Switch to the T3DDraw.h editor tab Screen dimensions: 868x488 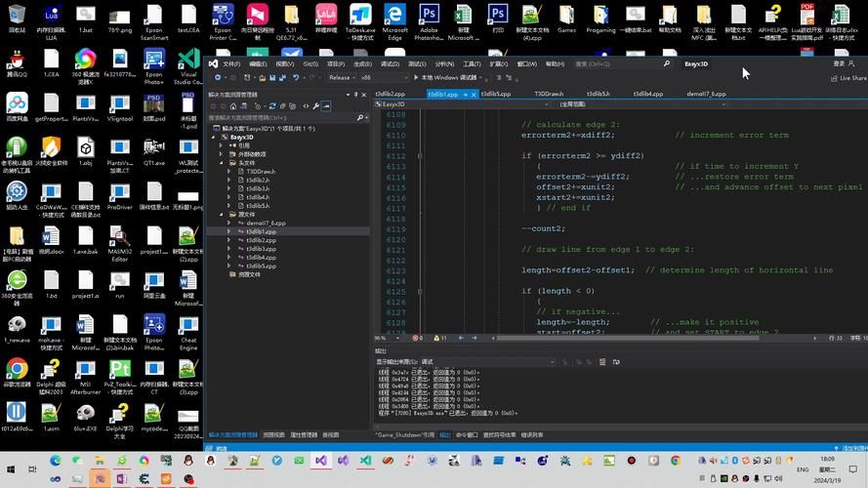tap(549, 94)
